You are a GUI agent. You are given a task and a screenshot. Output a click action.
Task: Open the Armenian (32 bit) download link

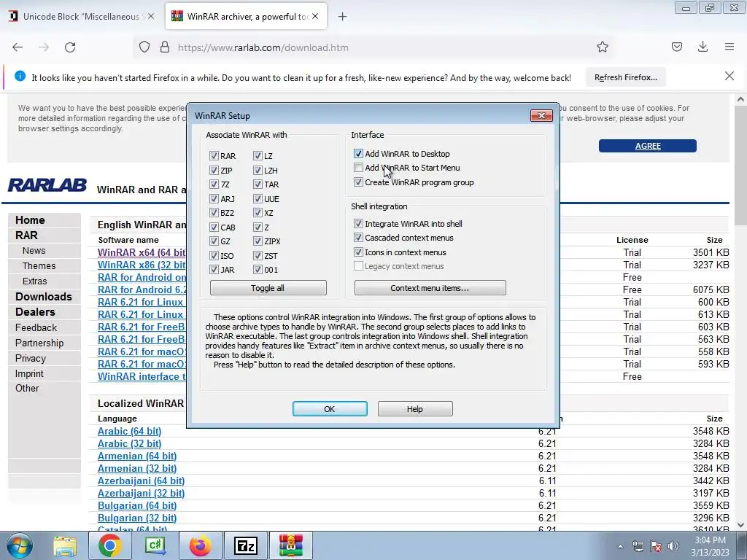coord(137,468)
